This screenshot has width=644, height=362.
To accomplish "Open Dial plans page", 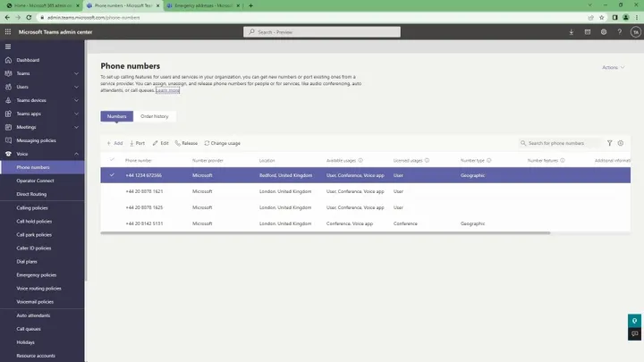I will 27,261.
